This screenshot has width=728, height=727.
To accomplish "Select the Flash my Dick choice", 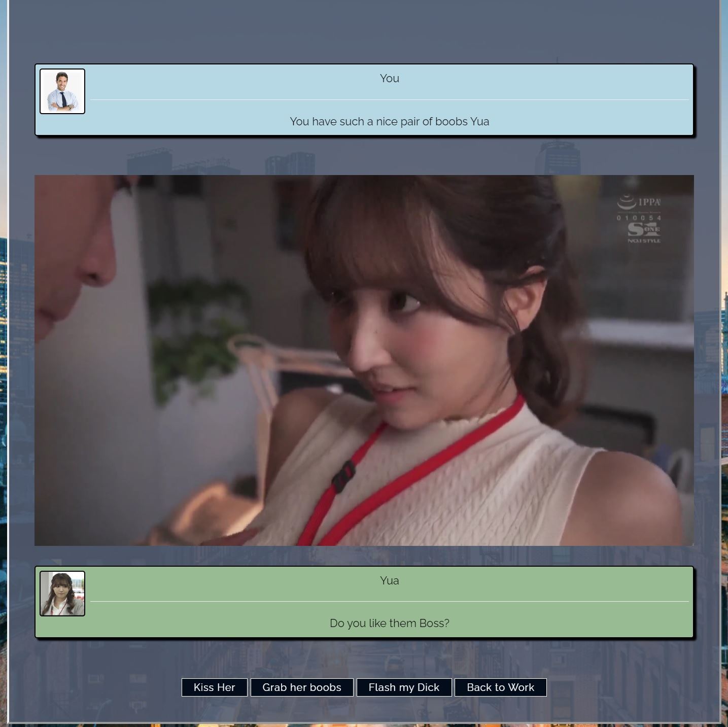I will coord(404,687).
